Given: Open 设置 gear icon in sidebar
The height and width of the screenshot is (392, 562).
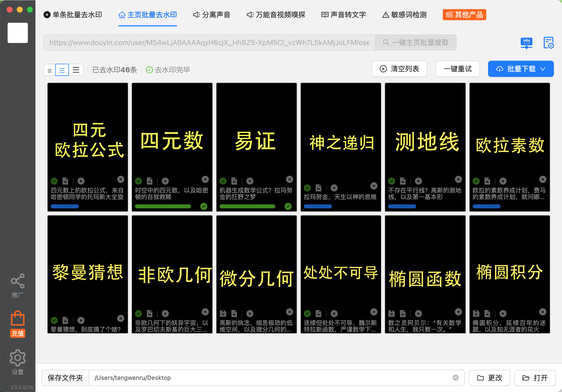Looking at the screenshot, I should (18, 358).
